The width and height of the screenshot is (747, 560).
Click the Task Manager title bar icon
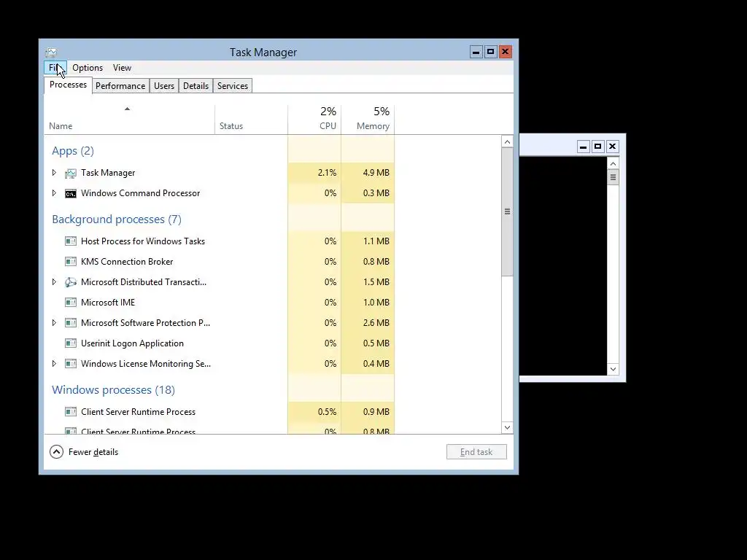pos(51,52)
